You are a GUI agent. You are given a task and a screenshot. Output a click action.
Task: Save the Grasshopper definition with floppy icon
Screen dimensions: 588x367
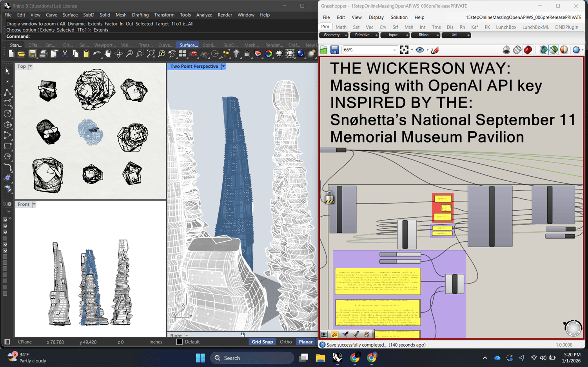click(x=334, y=50)
